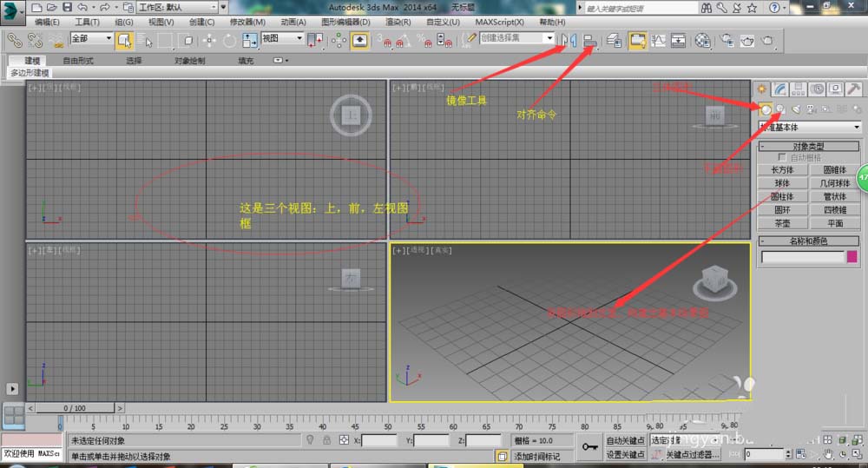The height and width of the screenshot is (468, 868).
Task: Open the 全部 selection filter dropdown
Action: point(91,38)
